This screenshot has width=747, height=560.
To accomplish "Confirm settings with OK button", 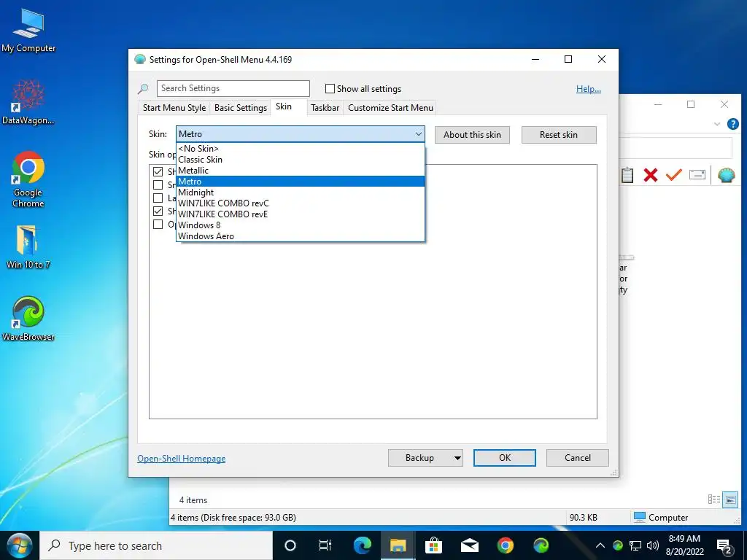I will click(505, 458).
